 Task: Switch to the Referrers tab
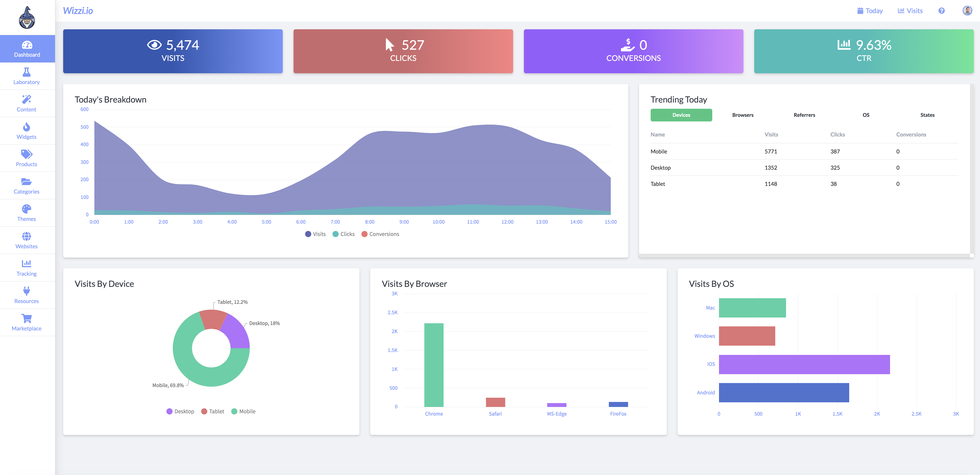tap(804, 115)
